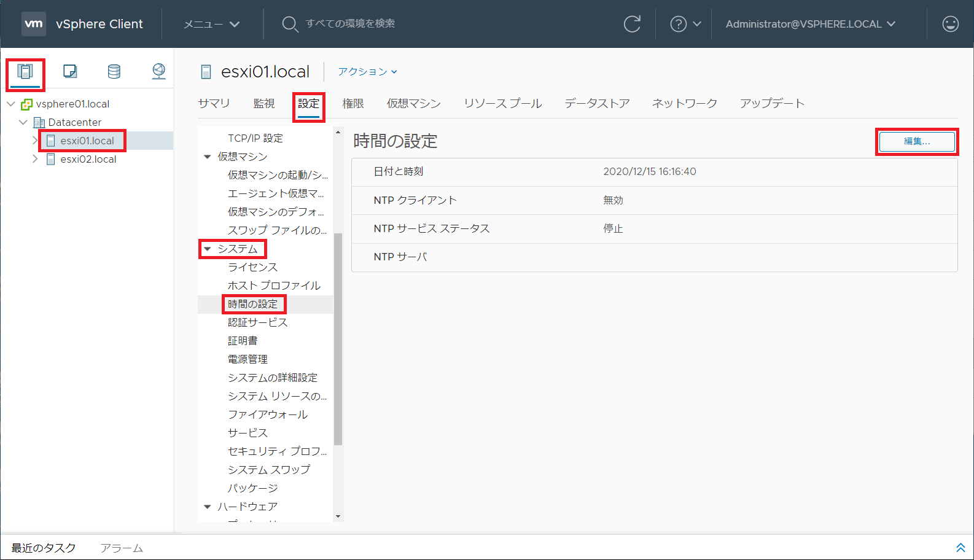Select 認証サービス setting
This screenshot has width=974, height=560.
click(258, 322)
